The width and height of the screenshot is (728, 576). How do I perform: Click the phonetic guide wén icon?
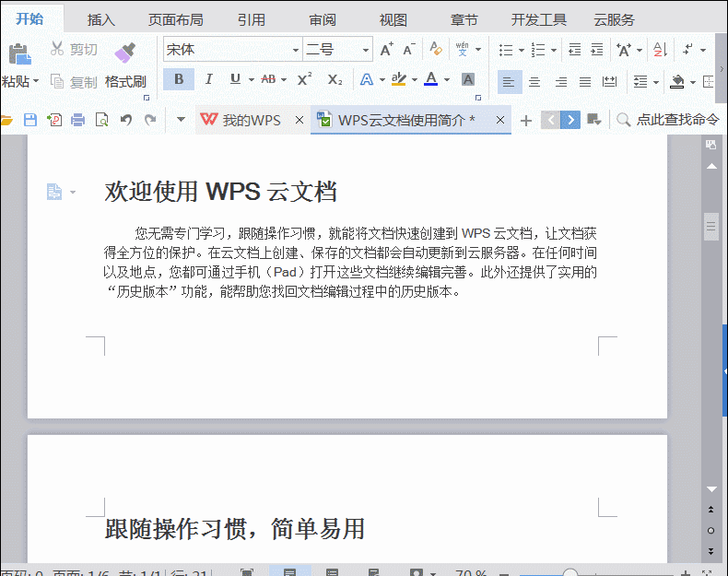coord(462,49)
